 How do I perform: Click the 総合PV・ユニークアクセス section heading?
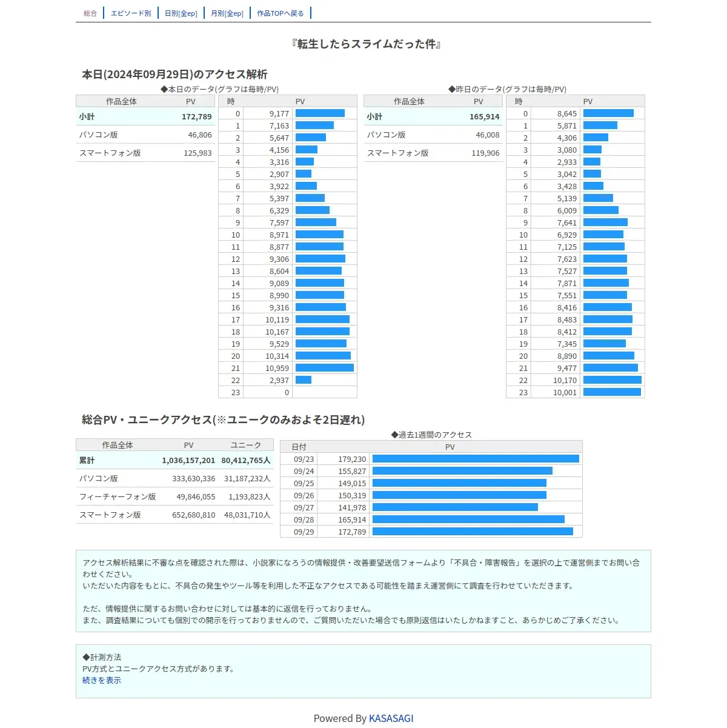[x=223, y=419]
